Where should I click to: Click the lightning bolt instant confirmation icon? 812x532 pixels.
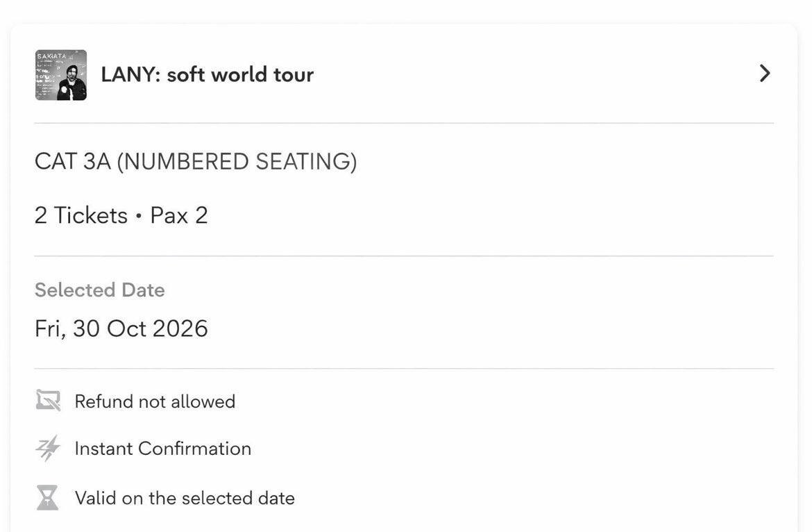point(48,448)
